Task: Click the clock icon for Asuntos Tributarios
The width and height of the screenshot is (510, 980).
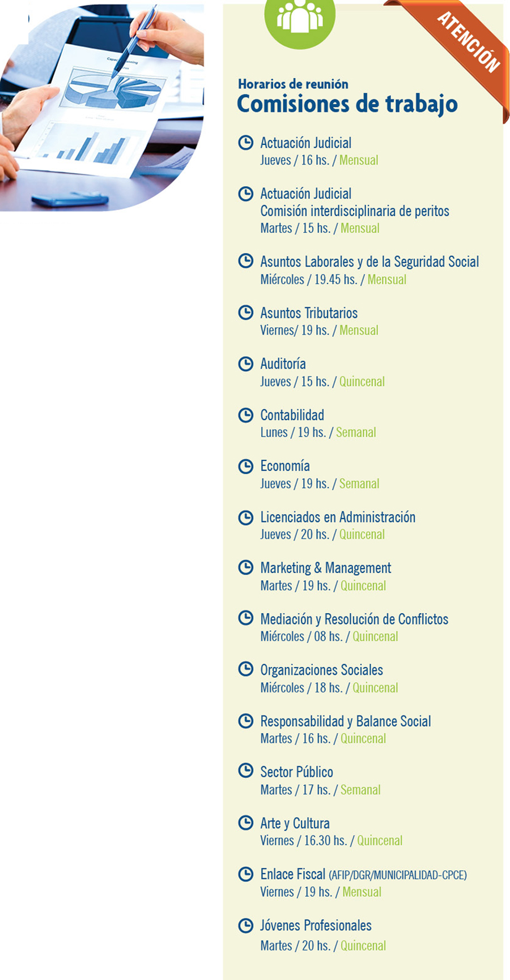Action: (x=245, y=312)
